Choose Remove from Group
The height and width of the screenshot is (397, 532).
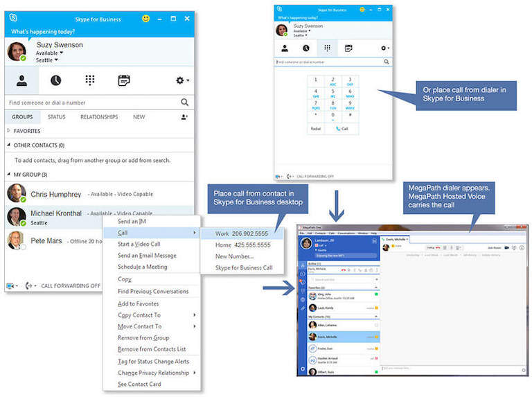coord(143,337)
